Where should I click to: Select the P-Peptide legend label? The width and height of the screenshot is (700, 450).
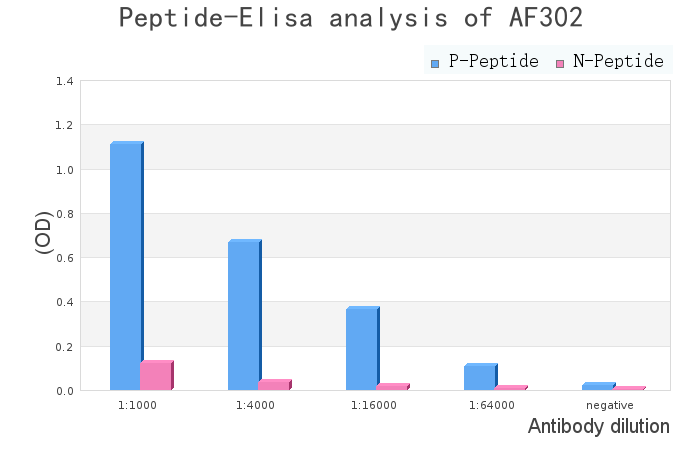coord(493,62)
